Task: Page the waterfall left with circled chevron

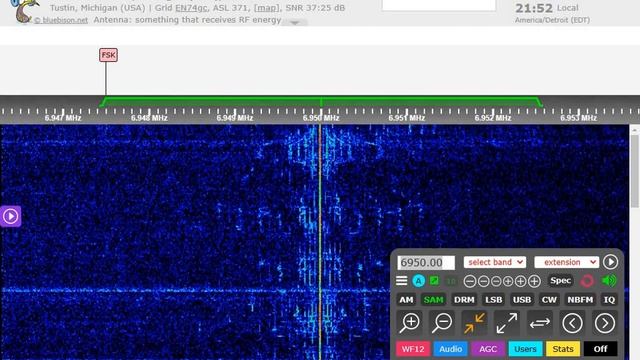Action: pos(572,323)
